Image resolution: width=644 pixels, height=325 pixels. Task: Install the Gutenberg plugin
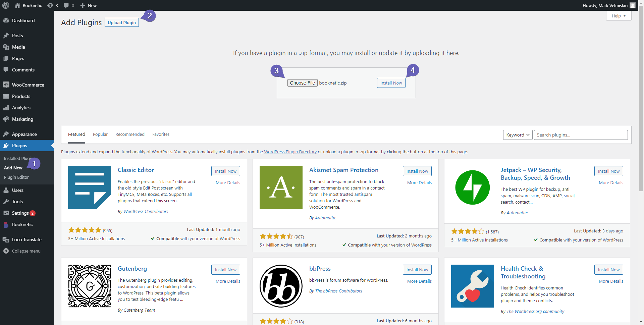pos(226,270)
